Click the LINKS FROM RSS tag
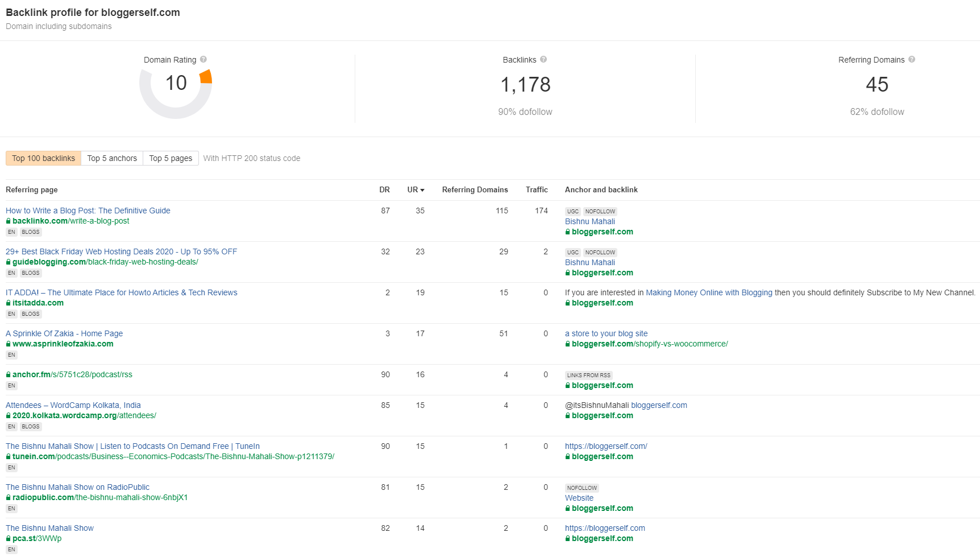 (x=588, y=375)
